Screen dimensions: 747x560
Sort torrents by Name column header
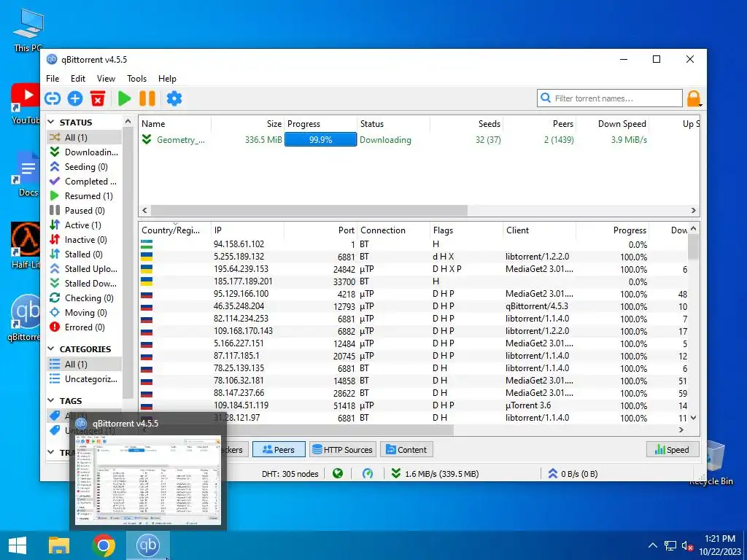point(175,124)
